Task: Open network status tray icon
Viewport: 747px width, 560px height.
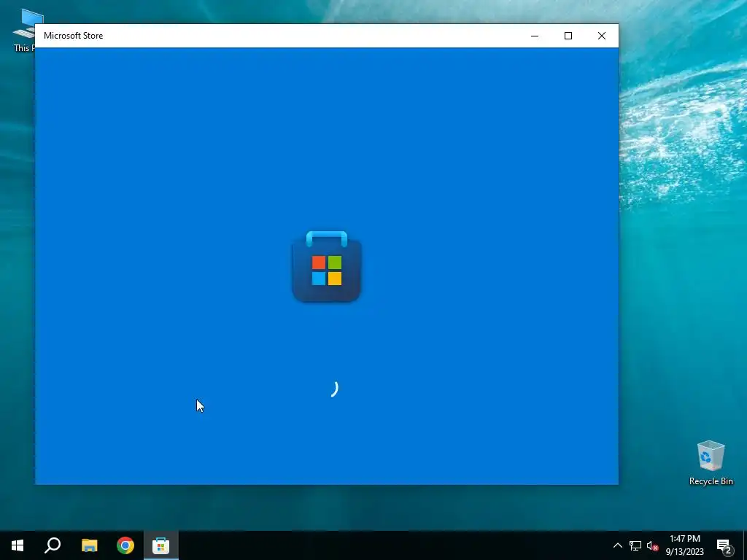Action: 635,545
